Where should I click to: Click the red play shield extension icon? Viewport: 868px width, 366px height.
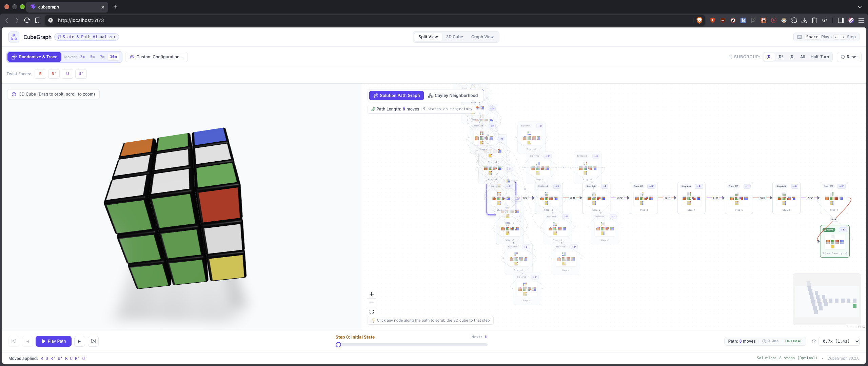713,20
